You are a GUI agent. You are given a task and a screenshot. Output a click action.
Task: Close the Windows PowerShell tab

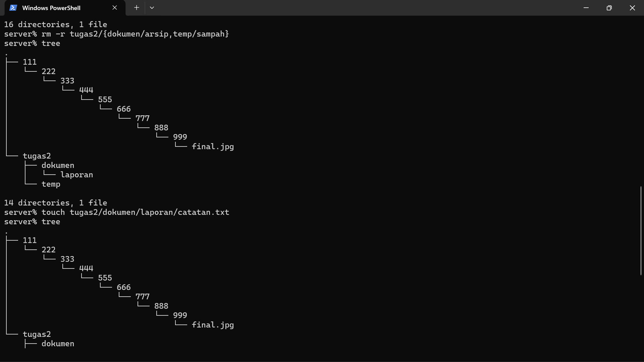pyautogui.click(x=115, y=8)
